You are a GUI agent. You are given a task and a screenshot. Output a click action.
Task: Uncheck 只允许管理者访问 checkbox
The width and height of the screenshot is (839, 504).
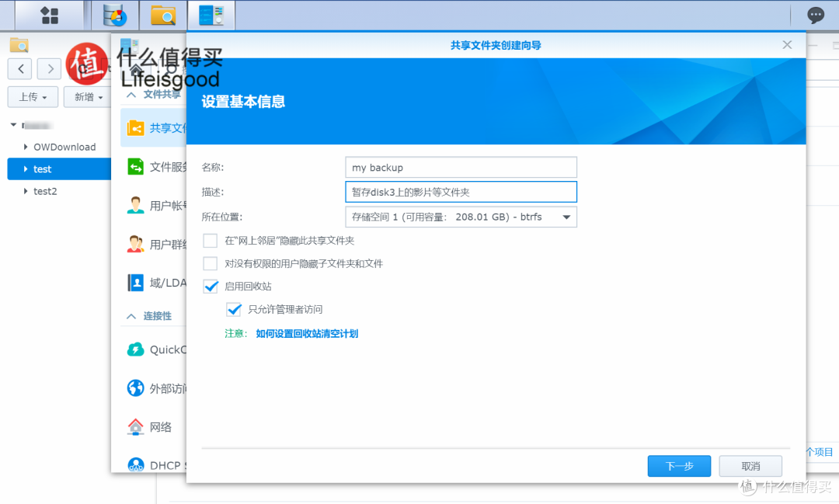click(234, 309)
